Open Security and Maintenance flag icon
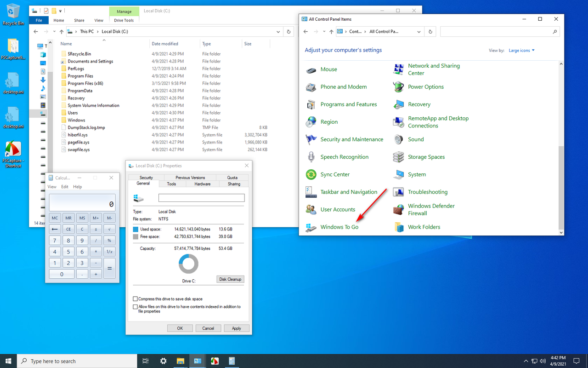The width and height of the screenshot is (588, 368). click(x=311, y=139)
